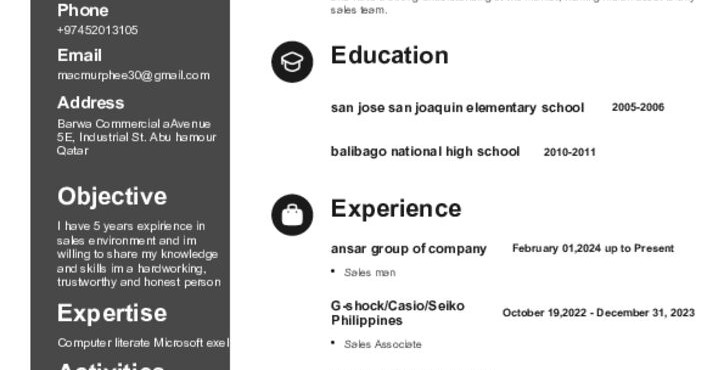Click the 2005-2006 date range
Screen dimensions: 724x370
[638, 107]
